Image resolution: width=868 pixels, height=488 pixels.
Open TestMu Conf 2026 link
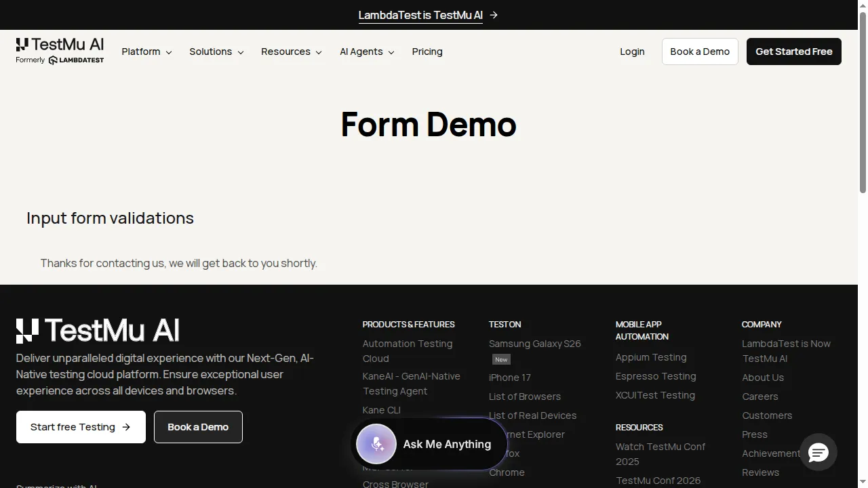pyautogui.click(x=658, y=481)
